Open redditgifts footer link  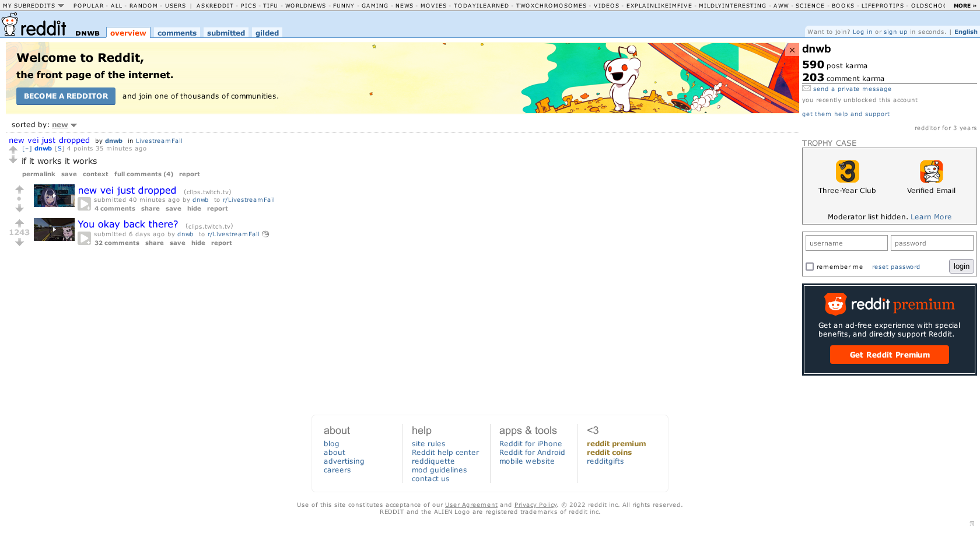click(605, 461)
